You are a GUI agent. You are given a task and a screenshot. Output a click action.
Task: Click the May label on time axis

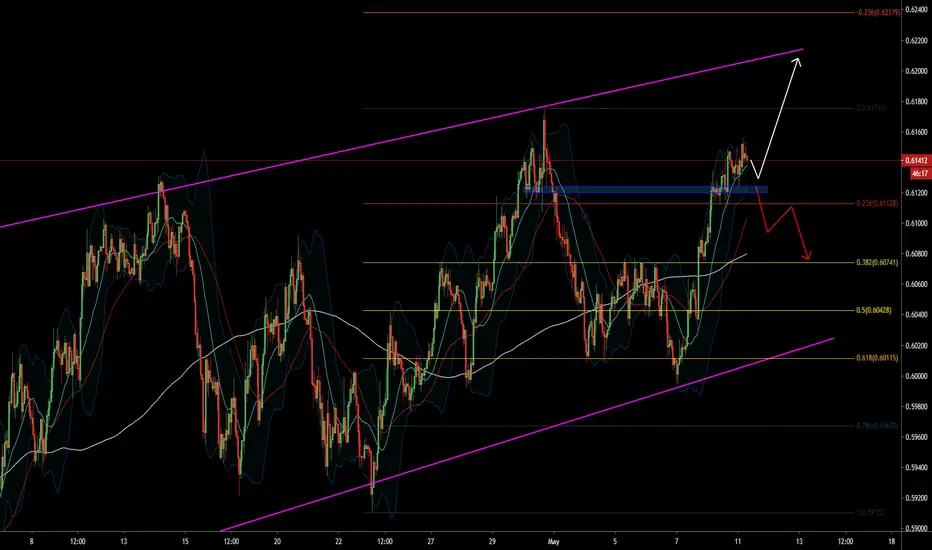(x=553, y=542)
